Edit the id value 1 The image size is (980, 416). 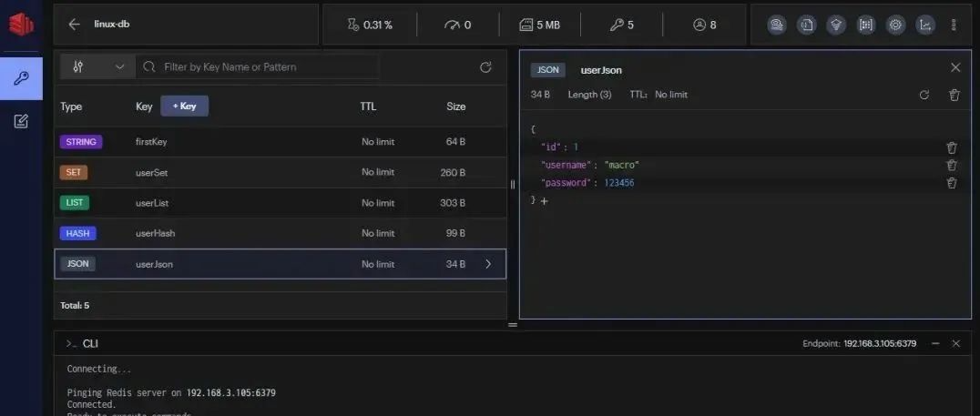click(576, 147)
